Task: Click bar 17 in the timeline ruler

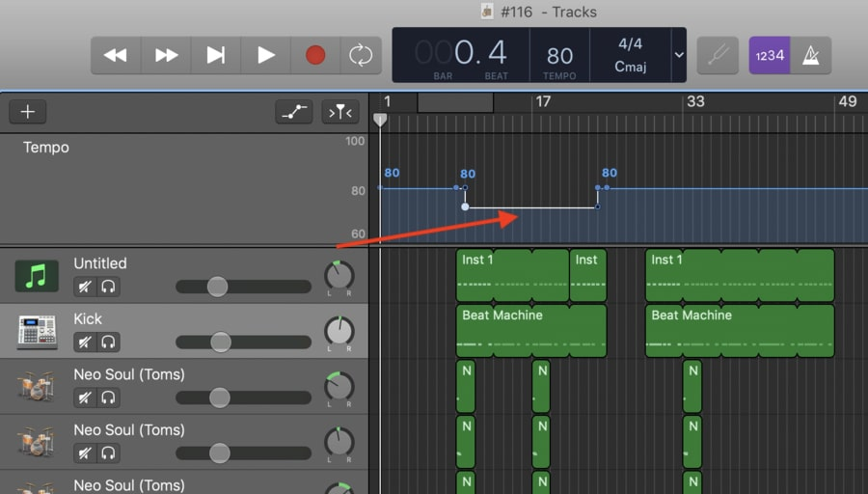Action: pos(543,101)
